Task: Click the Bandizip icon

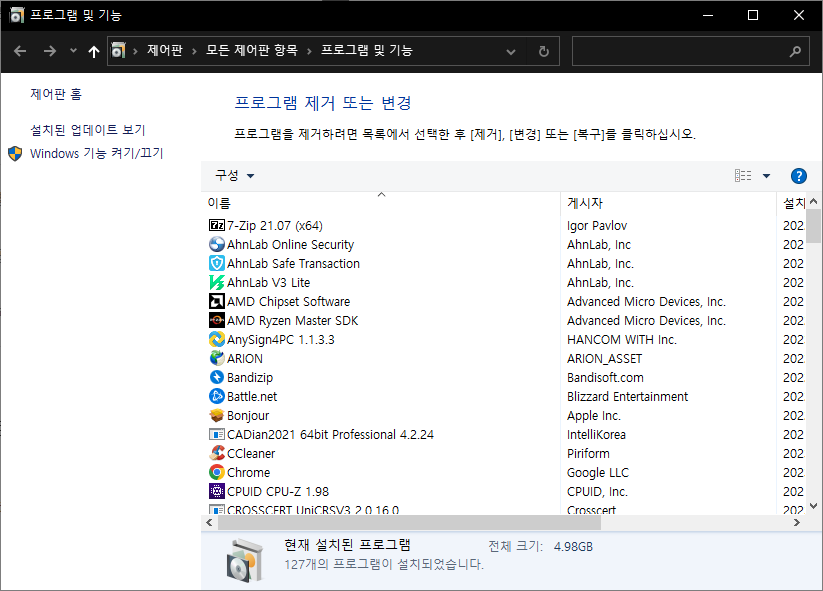Action: click(x=217, y=377)
